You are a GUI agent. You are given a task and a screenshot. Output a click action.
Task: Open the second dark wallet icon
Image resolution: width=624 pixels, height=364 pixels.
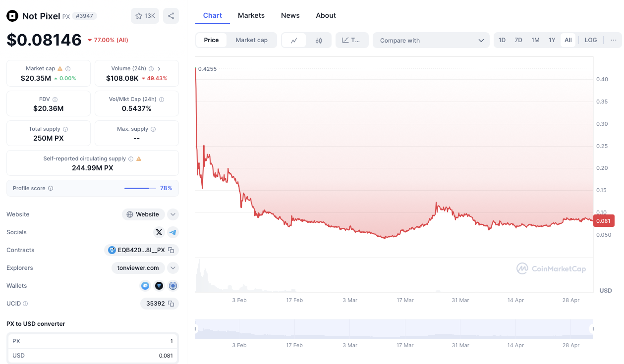(x=159, y=286)
